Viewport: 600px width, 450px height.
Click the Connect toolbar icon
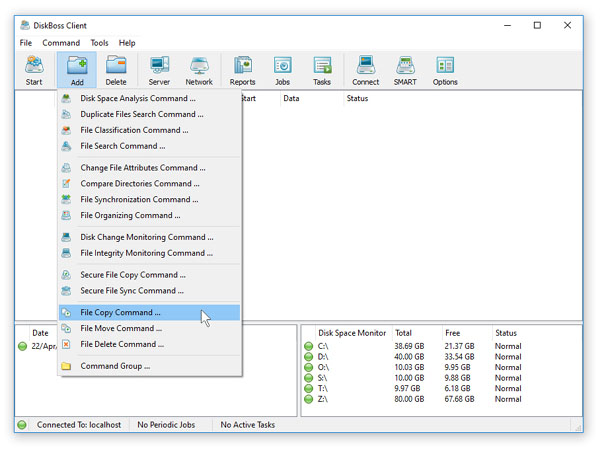coord(366,70)
